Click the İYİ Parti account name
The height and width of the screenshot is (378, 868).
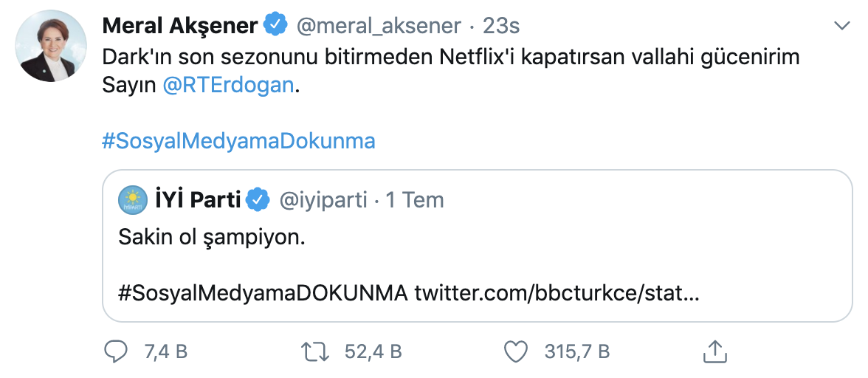point(196,199)
